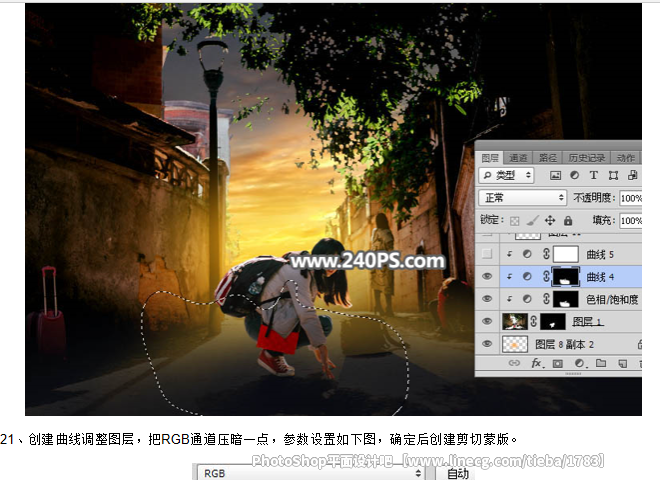660x480 pixels.
Task: Click the 色相/饱和度 clipping arrow icon
Action: (509, 299)
